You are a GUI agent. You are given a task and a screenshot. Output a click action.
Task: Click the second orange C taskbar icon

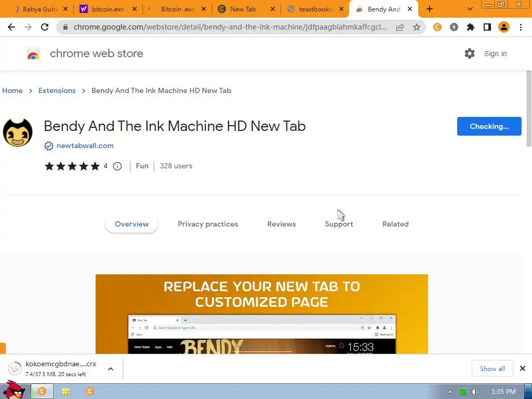click(89, 392)
